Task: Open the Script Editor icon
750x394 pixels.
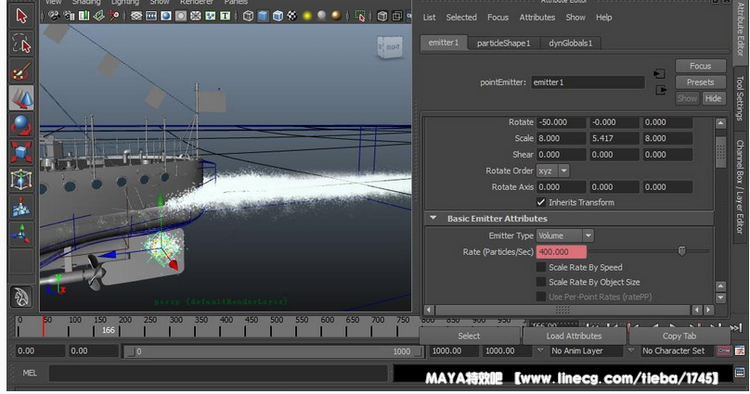Action: (x=739, y=372)
